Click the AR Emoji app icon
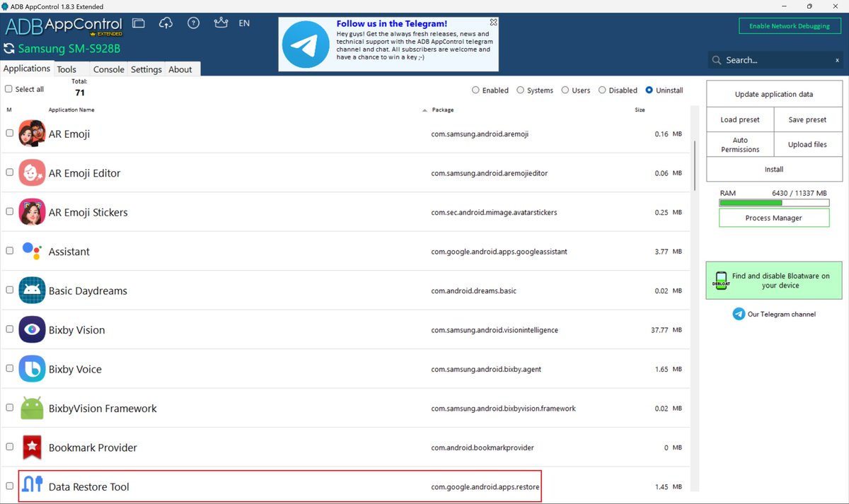 [x=32, y=134]
